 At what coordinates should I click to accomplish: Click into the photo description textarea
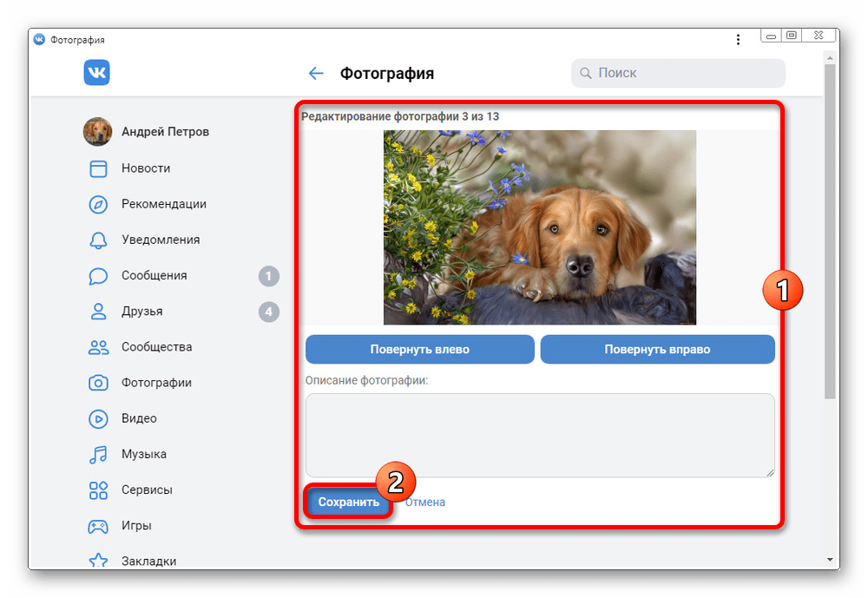pyautogui.click(x=540, y=435)
